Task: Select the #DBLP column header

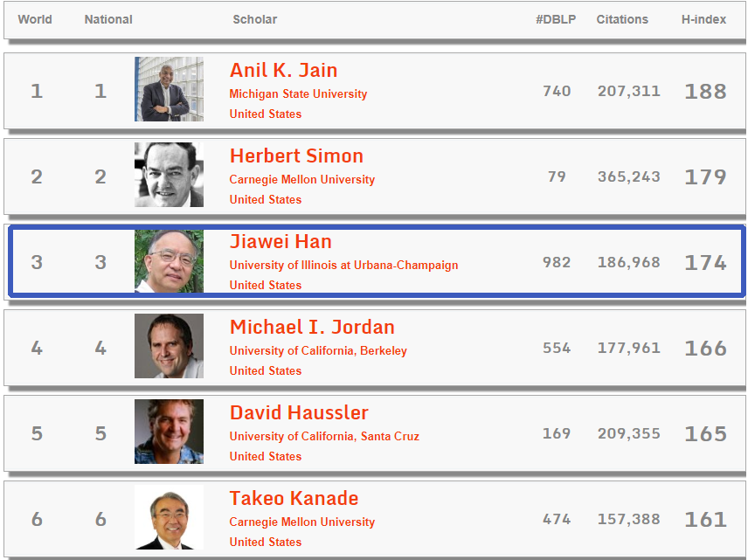Action: point(556,19)
